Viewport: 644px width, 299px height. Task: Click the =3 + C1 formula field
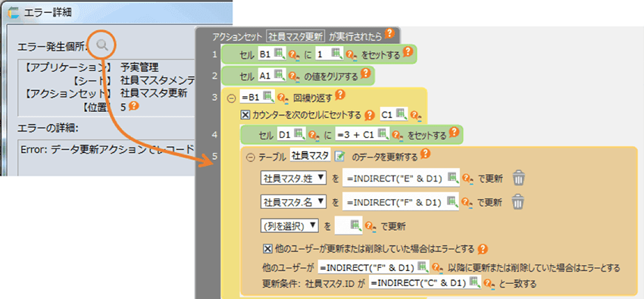pos(362,134)
